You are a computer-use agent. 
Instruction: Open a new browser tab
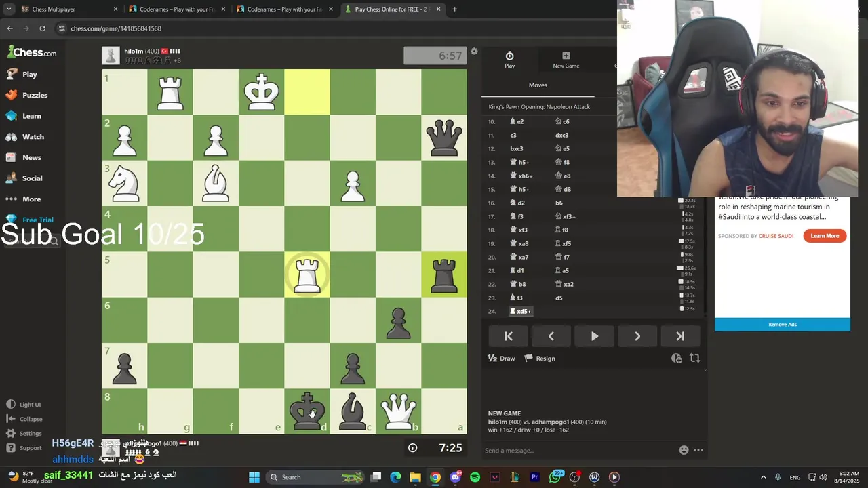tap(454, 9)
